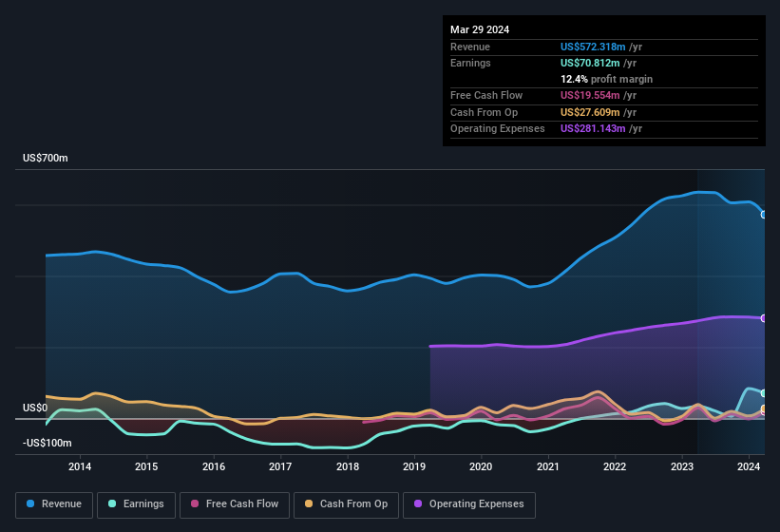Click the Revenue row label in tooltip
The width and height of the screenshot is (780, 532).
470,47
